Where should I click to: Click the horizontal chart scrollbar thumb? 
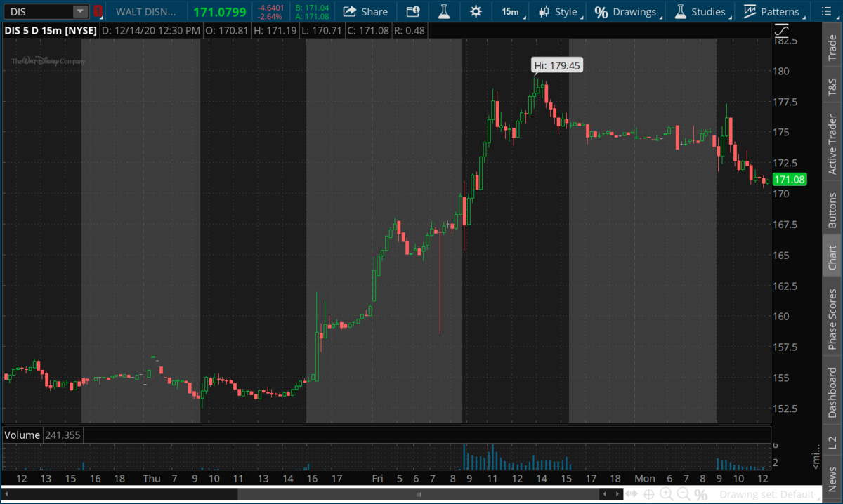click(x=420, y=494)
